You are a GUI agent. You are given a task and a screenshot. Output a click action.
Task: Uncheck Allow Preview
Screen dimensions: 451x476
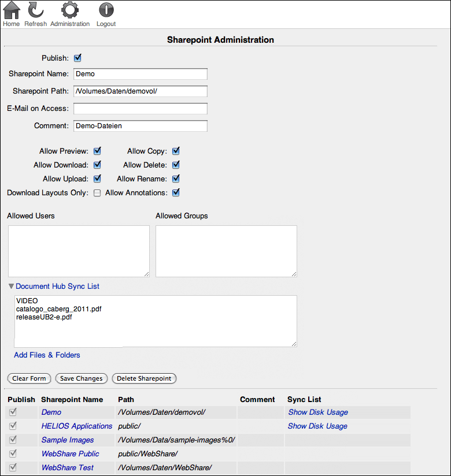[x=97, y=151]
